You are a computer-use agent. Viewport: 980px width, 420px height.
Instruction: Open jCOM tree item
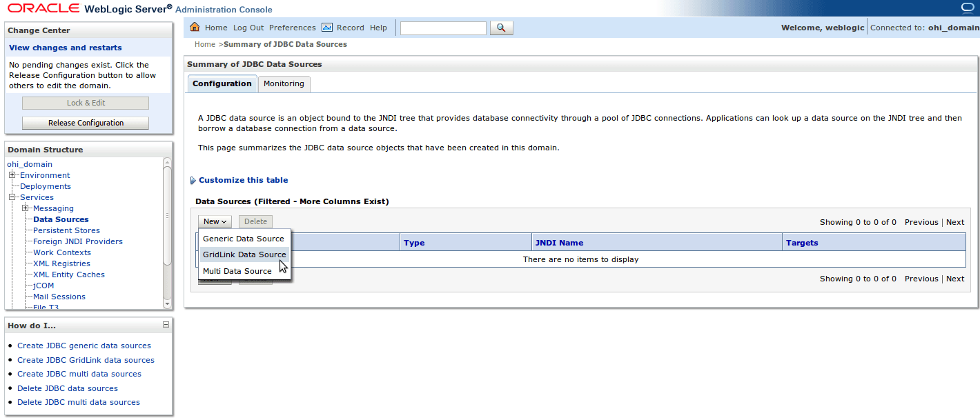point(43,286)
